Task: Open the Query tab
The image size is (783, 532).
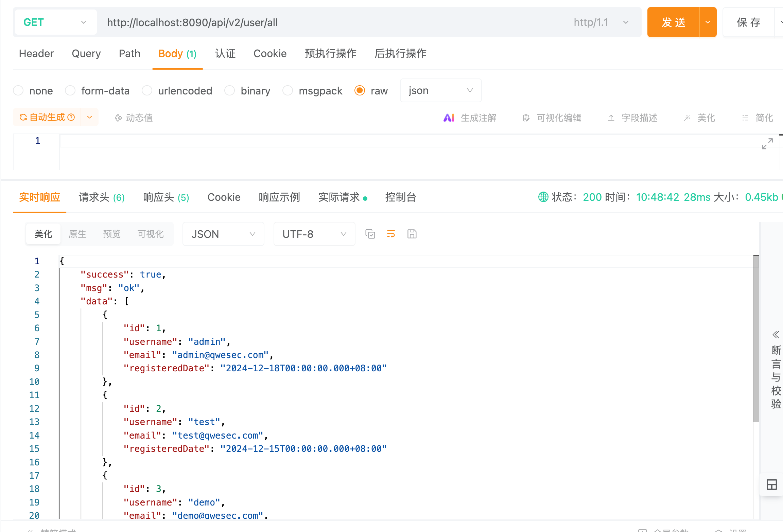Action: point(86,54)
